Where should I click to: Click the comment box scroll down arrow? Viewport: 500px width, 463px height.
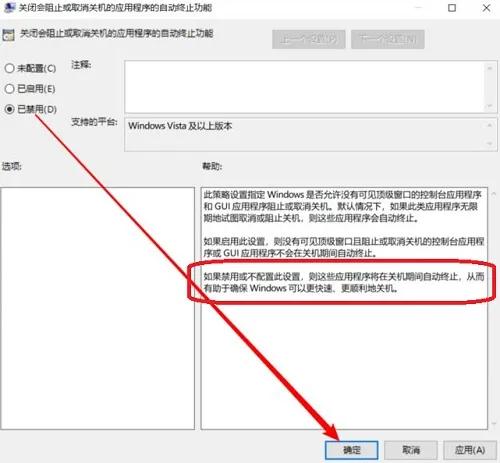tap(490, 106)
